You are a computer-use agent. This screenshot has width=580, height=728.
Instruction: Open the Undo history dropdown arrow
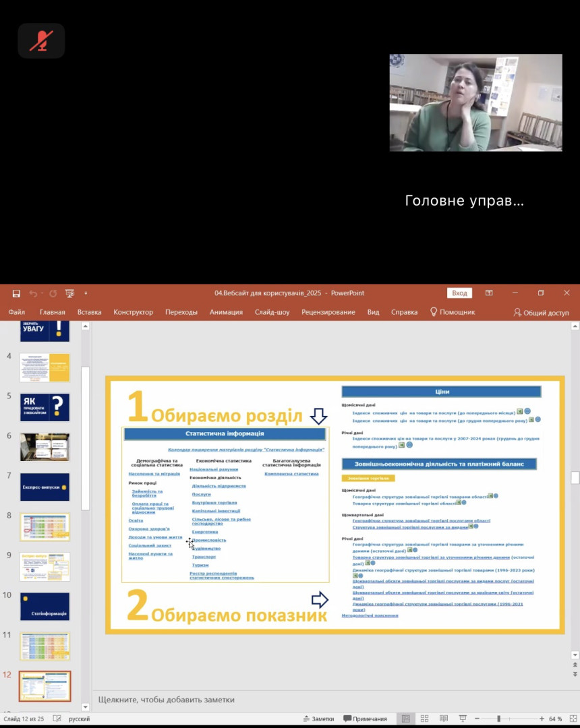pos(42,293)
